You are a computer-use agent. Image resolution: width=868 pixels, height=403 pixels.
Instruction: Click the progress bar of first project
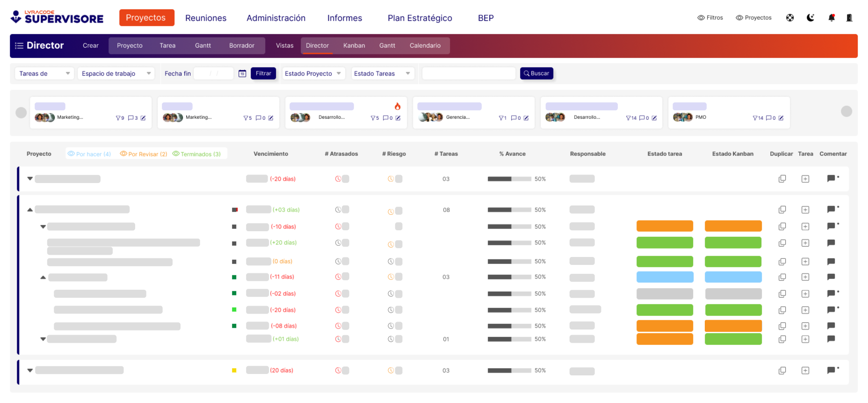509,179
